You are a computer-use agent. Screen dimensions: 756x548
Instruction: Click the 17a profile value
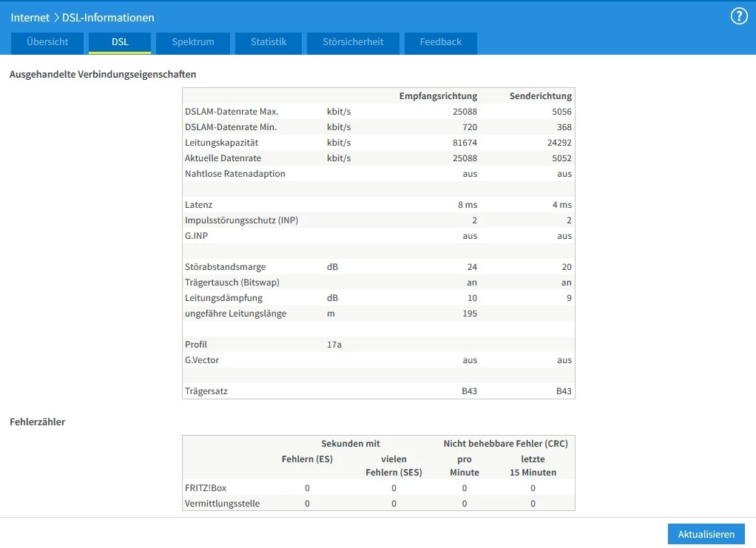pos(334,345)
